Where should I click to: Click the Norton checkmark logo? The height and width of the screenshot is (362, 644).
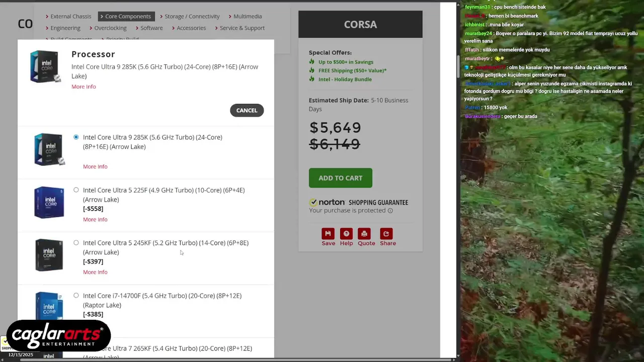pyautogui.click(x=313, y=202)
